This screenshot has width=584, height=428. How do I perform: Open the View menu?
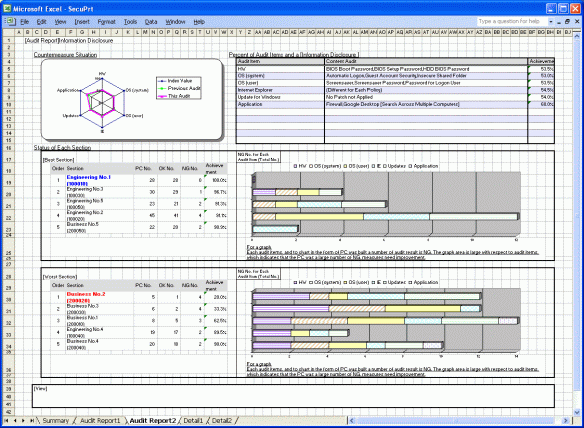click(x=60, y=22)
